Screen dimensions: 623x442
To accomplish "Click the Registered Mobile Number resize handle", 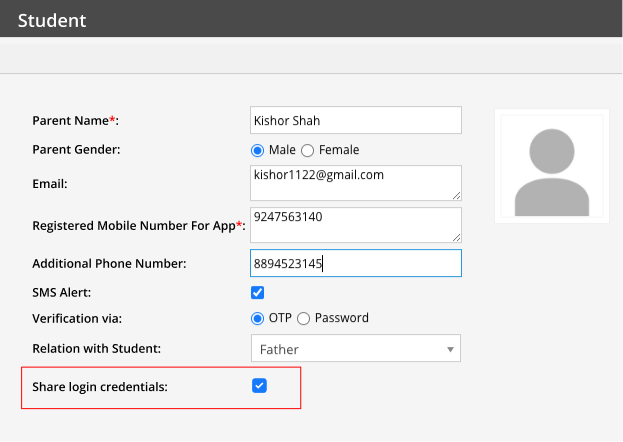I will coord(456,237).
